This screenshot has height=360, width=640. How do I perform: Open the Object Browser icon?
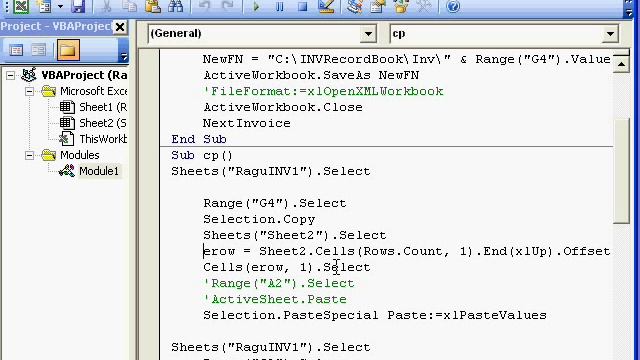tap(401, 7)
